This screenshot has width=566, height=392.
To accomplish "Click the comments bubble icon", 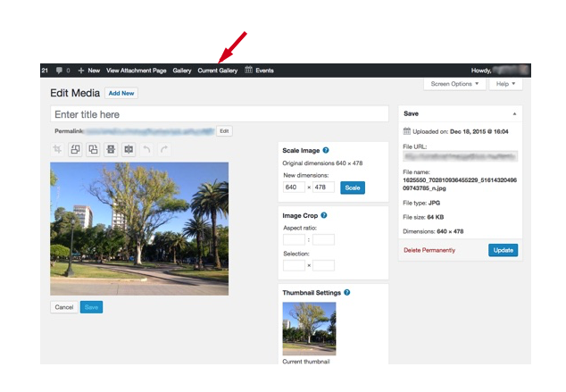I will pyautogui.click(x=59, y=71).
